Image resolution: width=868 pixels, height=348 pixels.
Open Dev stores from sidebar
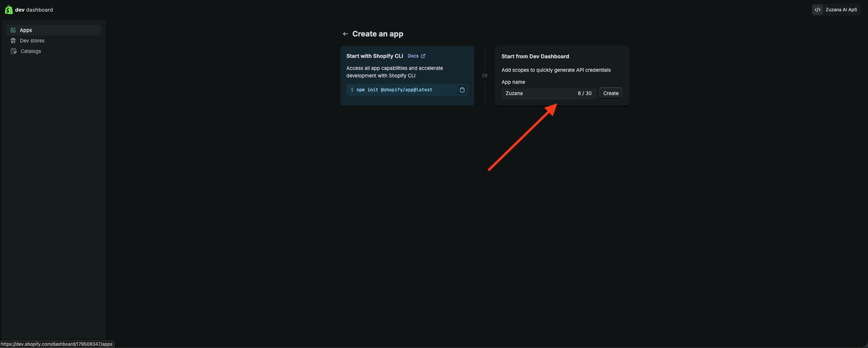coord(32,41)
